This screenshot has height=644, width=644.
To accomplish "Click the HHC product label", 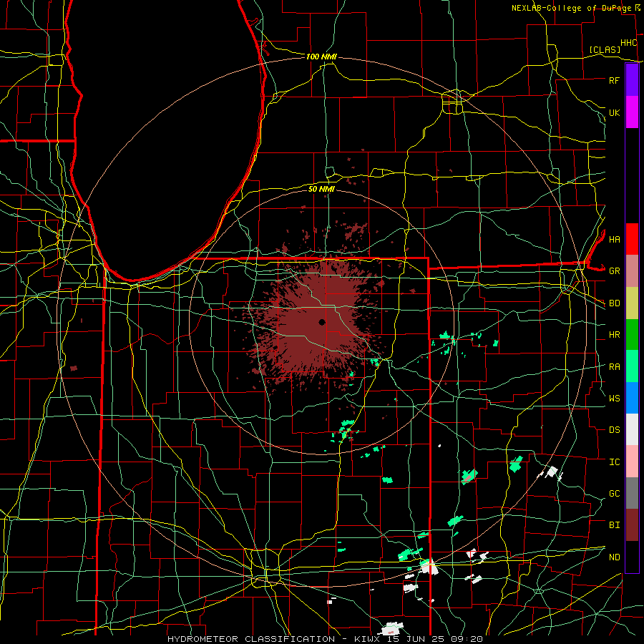I will [628, 43].
